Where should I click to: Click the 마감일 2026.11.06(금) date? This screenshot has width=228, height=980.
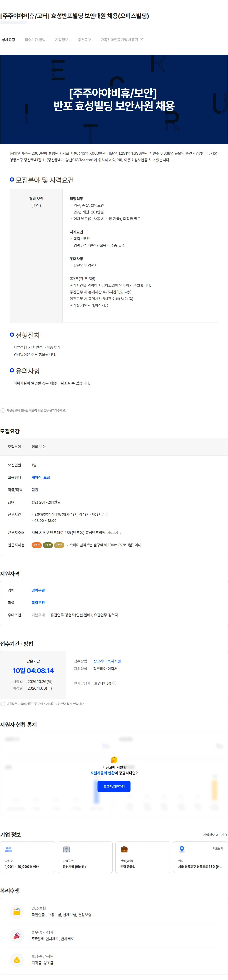pyautogui.click(x=39, y=688)
